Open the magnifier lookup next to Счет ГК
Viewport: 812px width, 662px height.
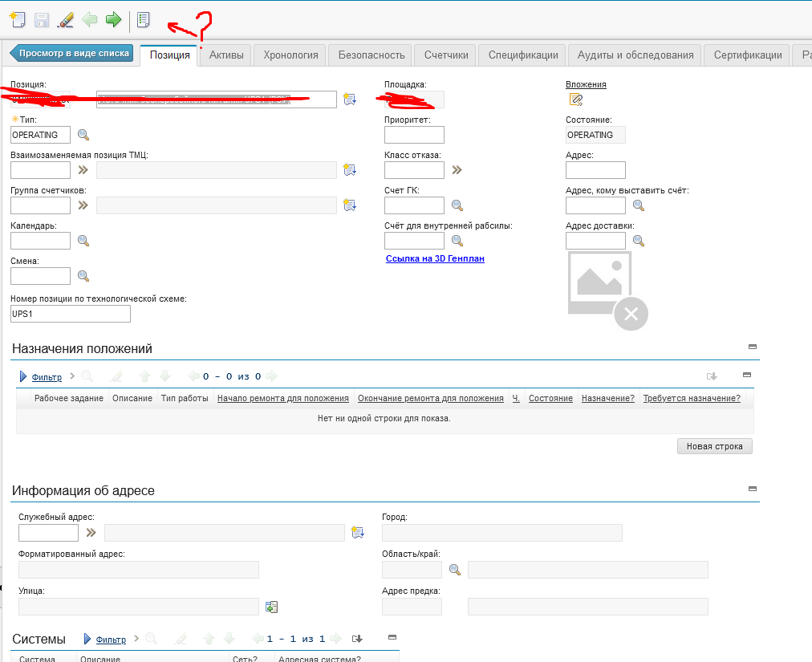point(457,205)
